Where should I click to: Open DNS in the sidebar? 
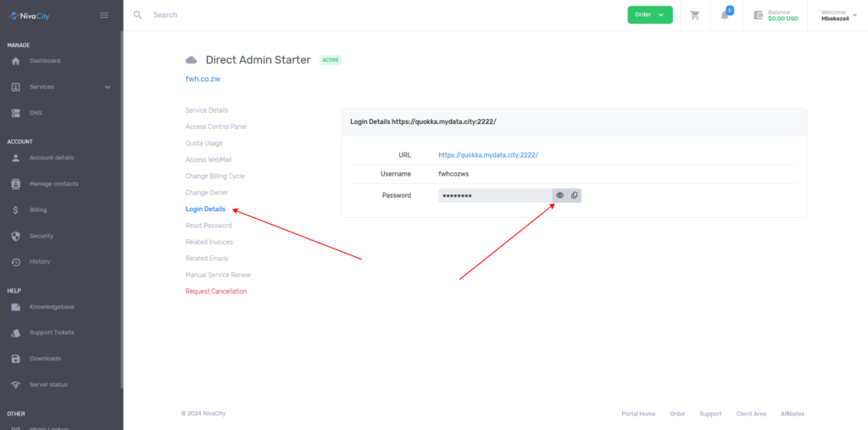[36, 113]
